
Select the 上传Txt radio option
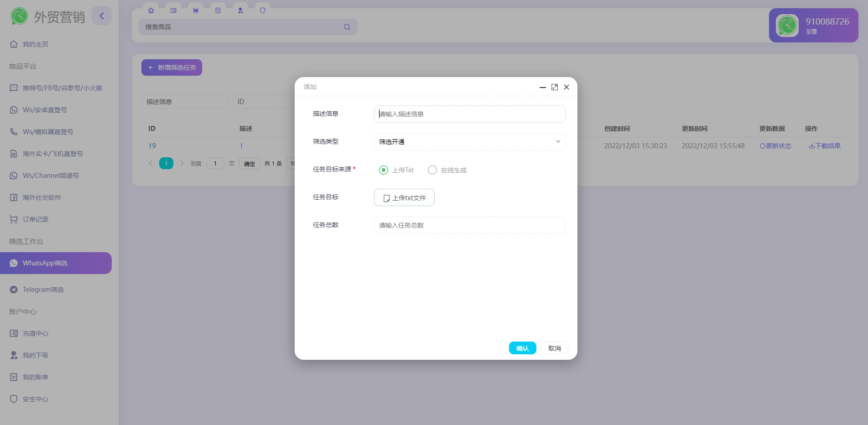(x=384, y=170)
